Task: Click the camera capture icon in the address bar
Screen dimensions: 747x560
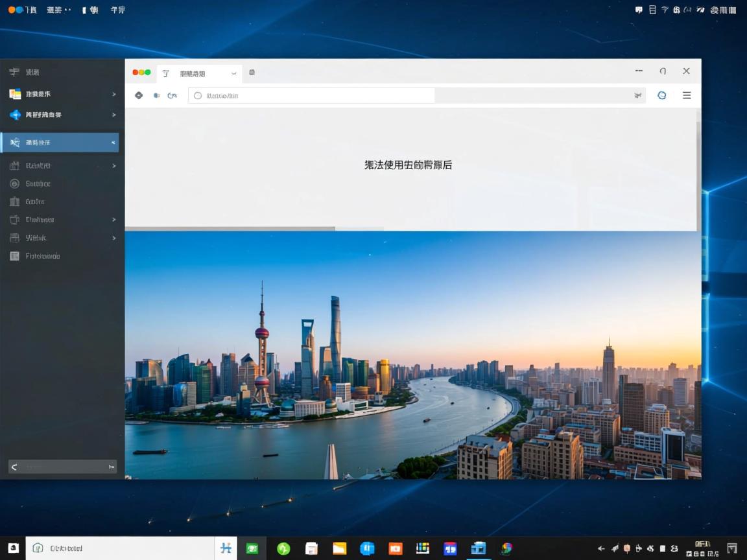Action: [x=637, y=95]
